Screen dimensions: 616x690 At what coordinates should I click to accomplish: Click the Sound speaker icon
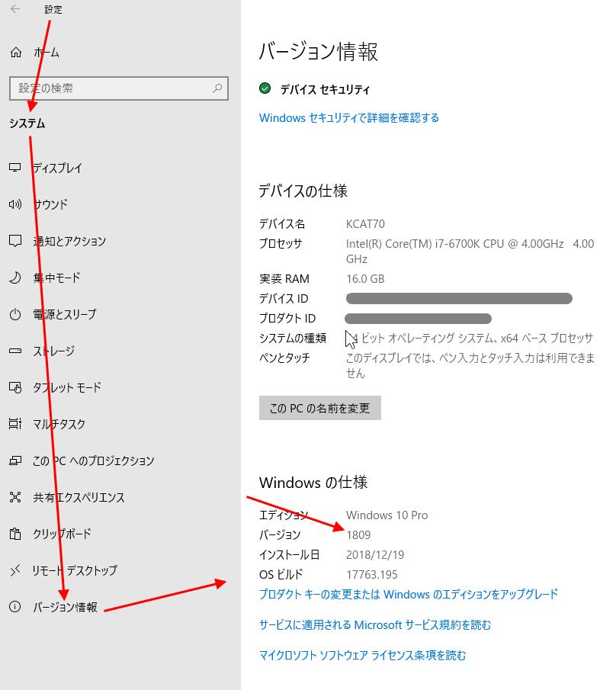tap(15, 204)
